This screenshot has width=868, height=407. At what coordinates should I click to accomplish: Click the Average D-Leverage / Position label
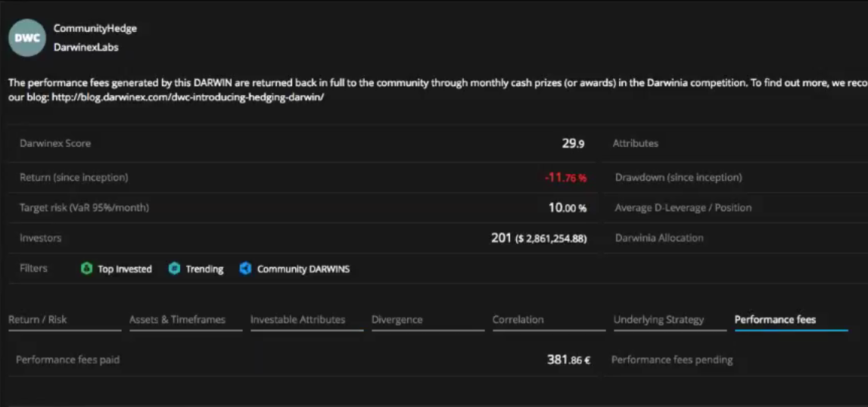tap(683, 208)
